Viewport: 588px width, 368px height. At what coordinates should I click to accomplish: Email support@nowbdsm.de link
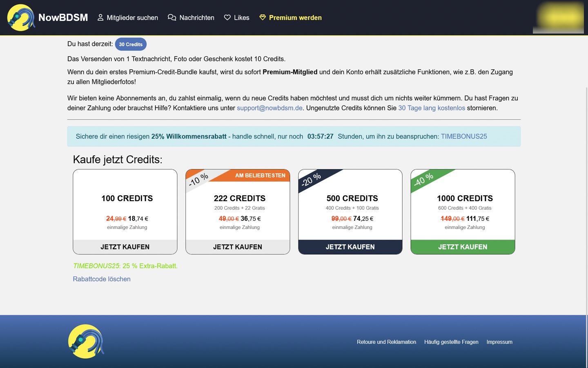click(x=270, y=108)
